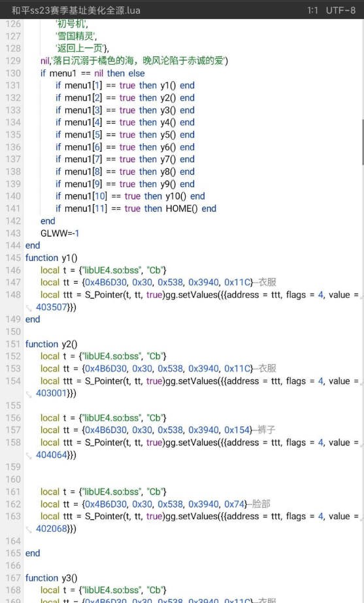This screenshot has width=364, height=603.
Task: Click the y5() call on line 135
Action: [x=168, y=135]
